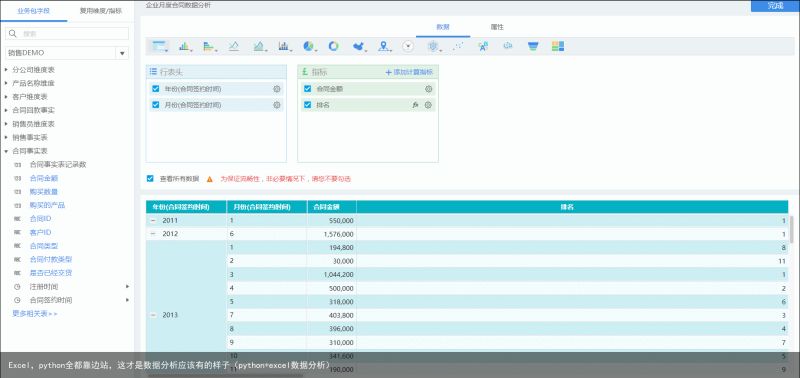Choose the China map chart icon

pyautogui.click(x=359, y=46)
